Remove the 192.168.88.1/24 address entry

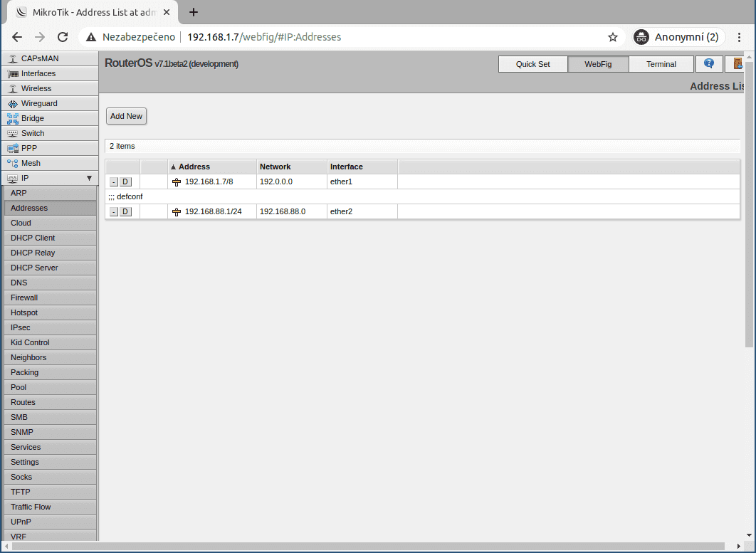(x=114, y=212)
